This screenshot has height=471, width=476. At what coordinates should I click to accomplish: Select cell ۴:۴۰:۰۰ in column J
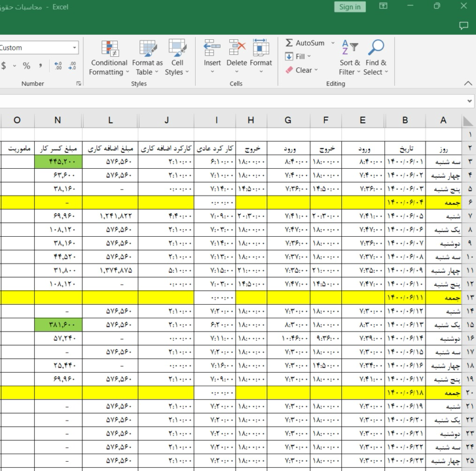pyautogui.click(x=166, y=216)
